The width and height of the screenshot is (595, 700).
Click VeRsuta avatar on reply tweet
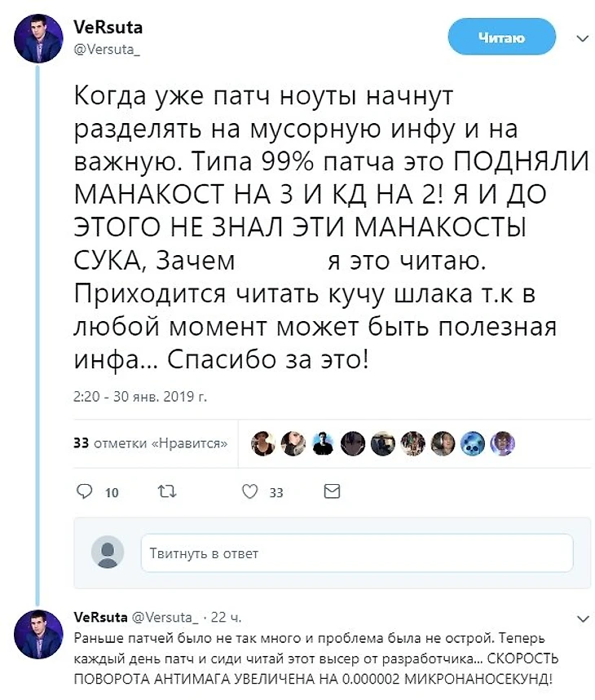38,633
